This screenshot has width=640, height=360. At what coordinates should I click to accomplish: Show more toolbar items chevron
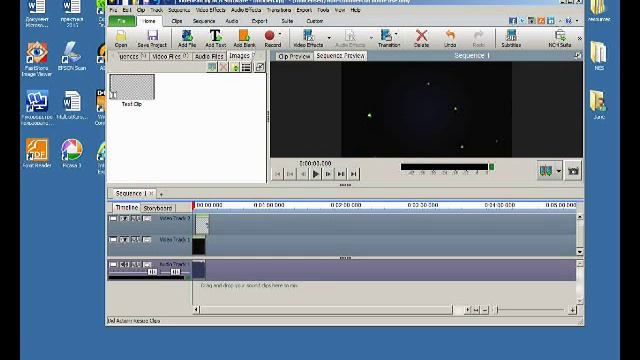[x=579, y=38]
